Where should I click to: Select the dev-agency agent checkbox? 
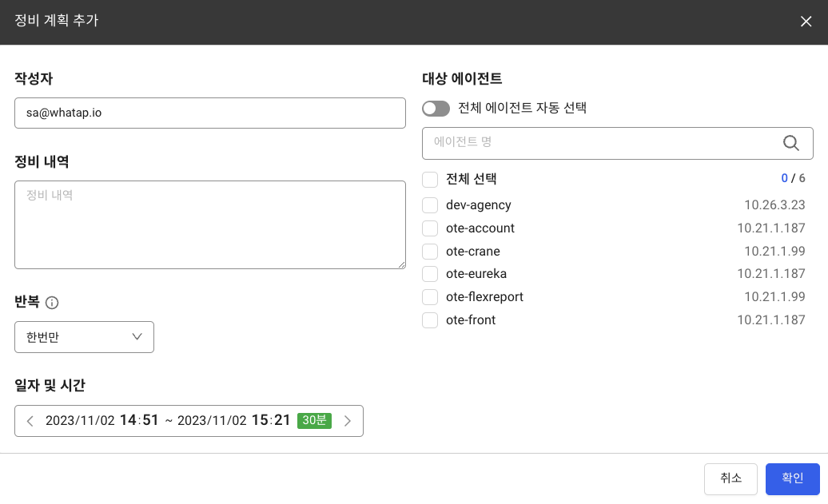(x=430, y=204)
